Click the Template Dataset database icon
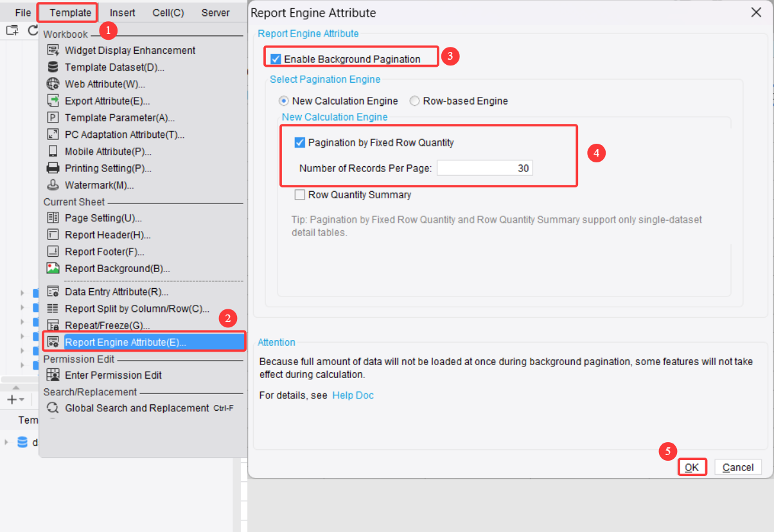 [53, 67]
